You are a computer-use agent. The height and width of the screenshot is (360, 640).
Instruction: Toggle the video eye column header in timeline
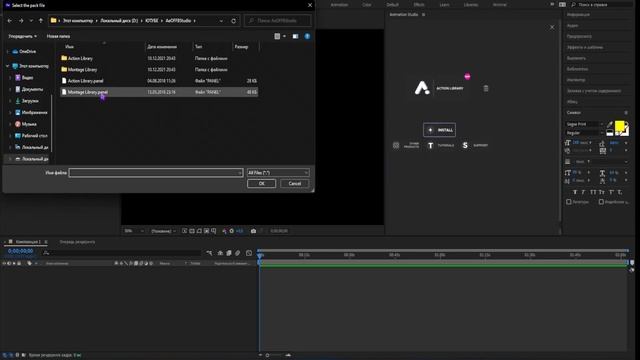(4, 264)
